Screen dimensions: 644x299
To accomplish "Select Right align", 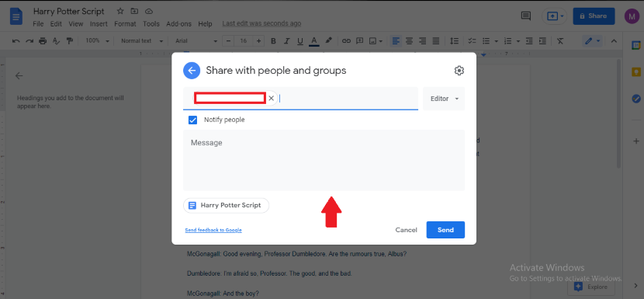I will [422, 40].
